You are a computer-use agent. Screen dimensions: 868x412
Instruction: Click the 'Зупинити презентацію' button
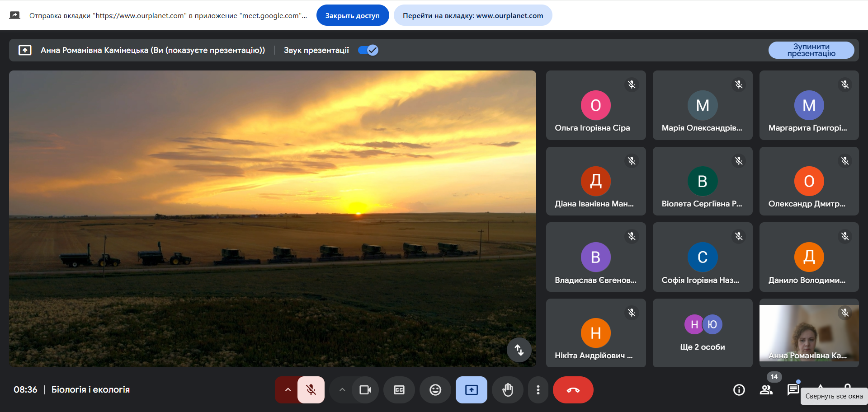pyautogui.click(x=811, y=50)
